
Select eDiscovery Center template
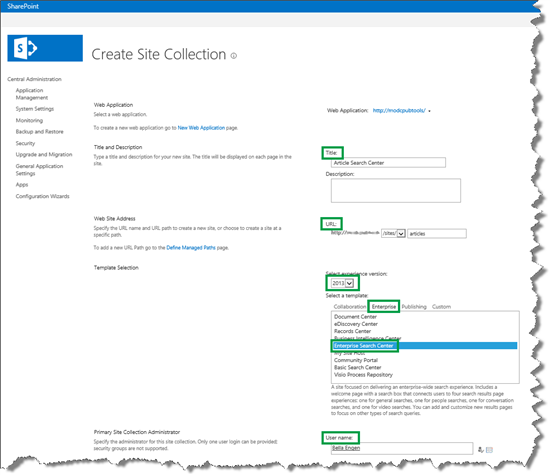(356, 324)
